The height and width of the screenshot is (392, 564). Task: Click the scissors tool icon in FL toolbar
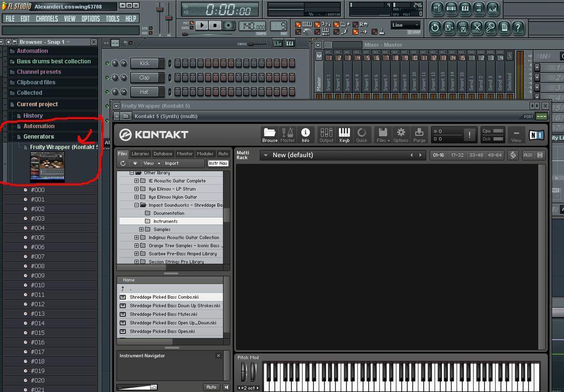tap(477, 27)
